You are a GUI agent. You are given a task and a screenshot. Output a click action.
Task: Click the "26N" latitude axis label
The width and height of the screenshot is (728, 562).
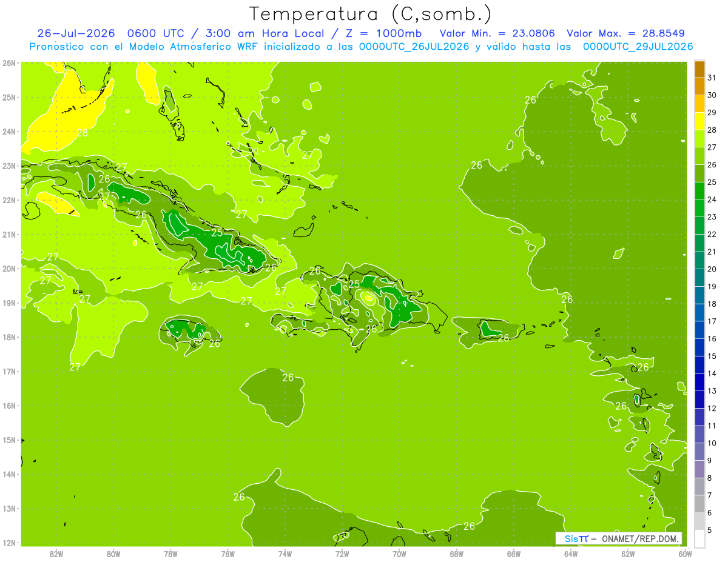click(9, 63)
